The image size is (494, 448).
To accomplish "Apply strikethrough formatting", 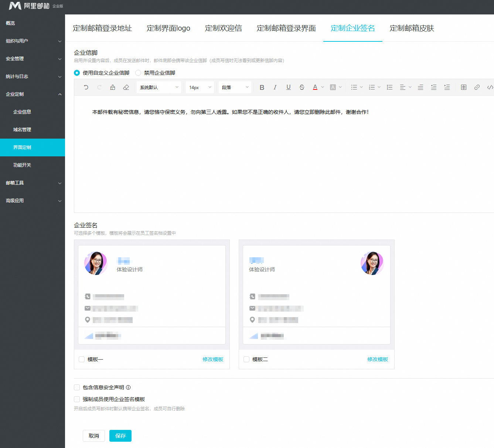I will tap(302, 87).
